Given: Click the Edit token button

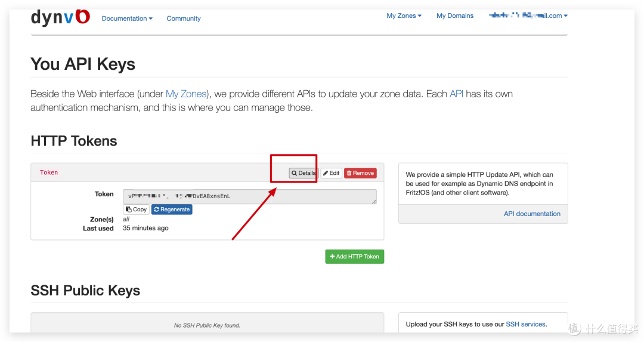Looking at the screenshot, I should 331,173.
